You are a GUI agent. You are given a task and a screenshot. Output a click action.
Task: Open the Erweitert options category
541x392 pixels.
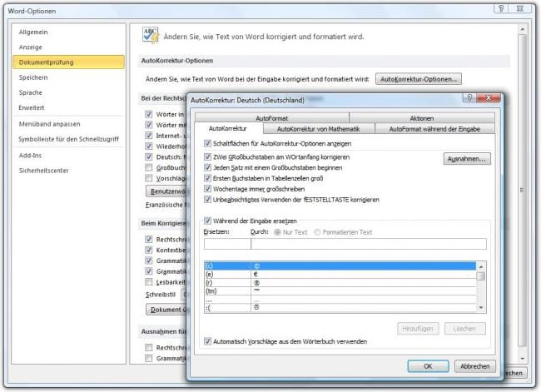[x=32, y=107]
